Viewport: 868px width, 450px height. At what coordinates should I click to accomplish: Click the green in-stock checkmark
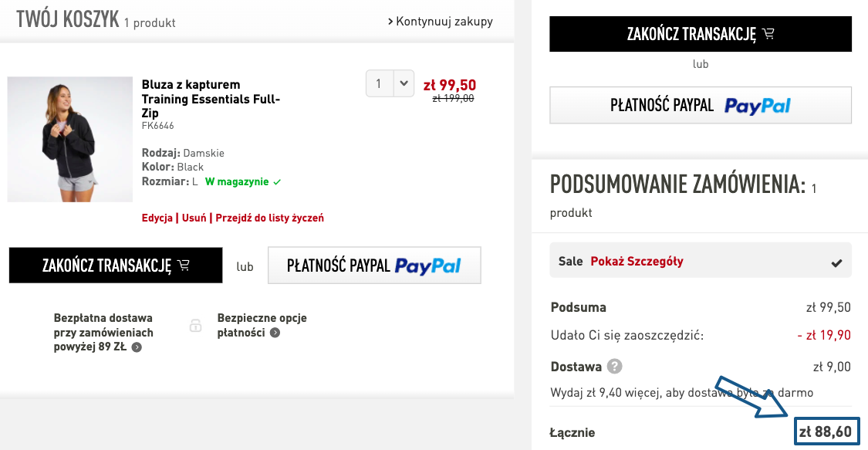[278, 182]
